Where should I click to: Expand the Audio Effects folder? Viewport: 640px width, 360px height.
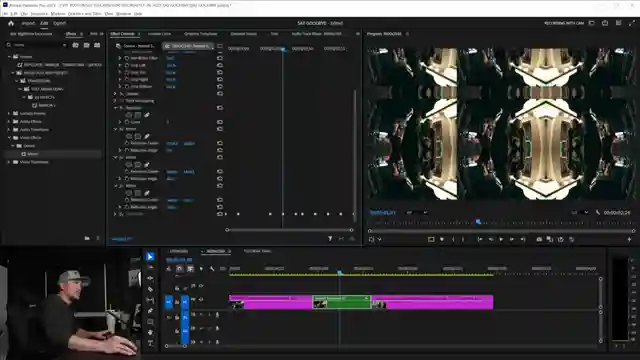click(x=9, y=122)
